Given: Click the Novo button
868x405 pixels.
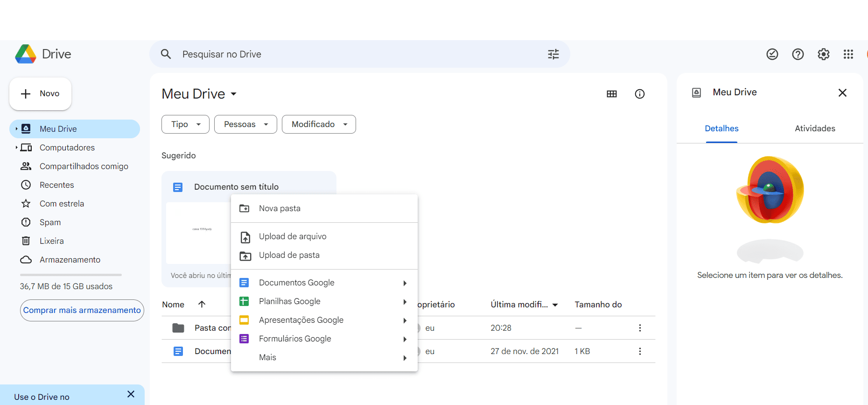Looking at the screenshot, I should point(41,94).
